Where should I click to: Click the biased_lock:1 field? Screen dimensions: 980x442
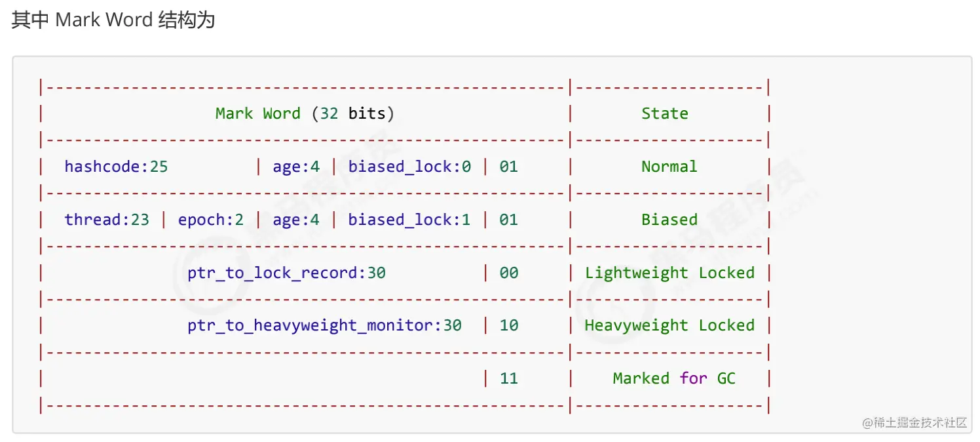coord(409,220)
